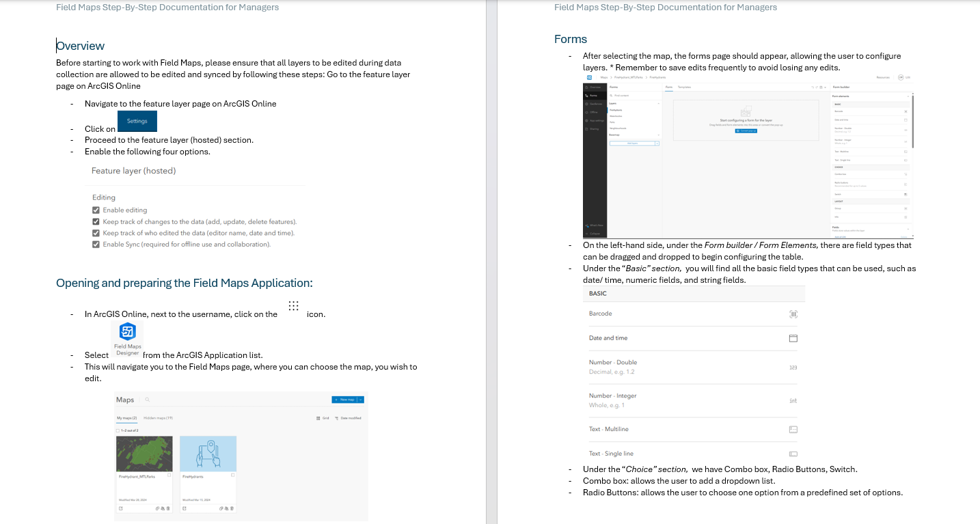
Task: Click the Field Maps Designer app icon
Action: coord(128,332)
